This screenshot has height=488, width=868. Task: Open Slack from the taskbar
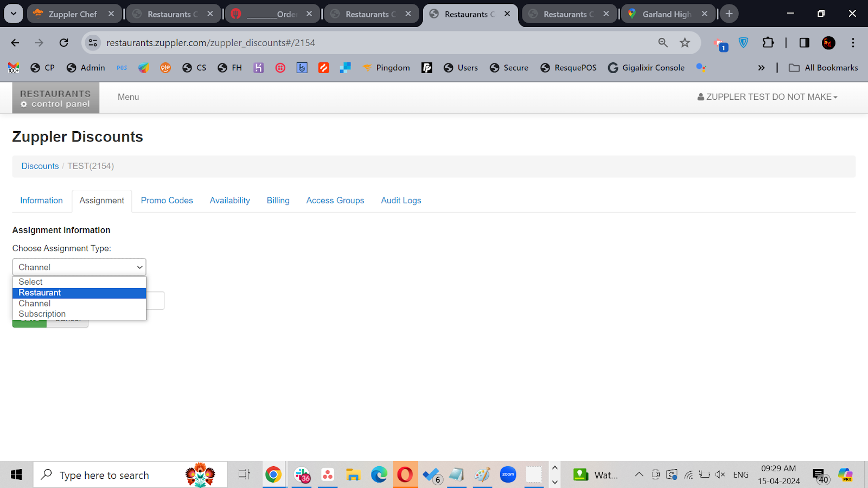tap(302, 475)
